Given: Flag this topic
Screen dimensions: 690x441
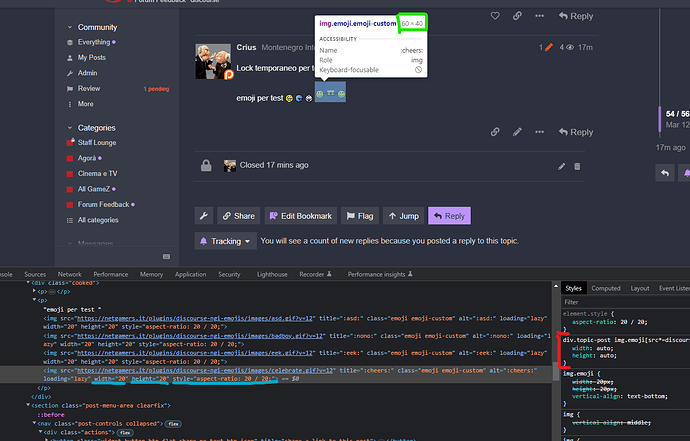Looking at the screenshot, I should pyautogui.click(x=360, y=216).
